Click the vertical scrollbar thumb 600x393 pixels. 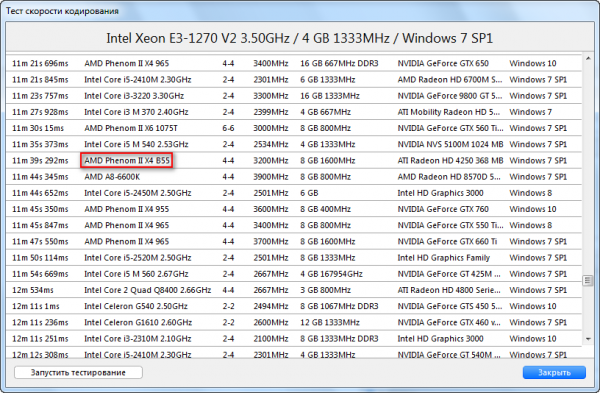tap(588, 280)
